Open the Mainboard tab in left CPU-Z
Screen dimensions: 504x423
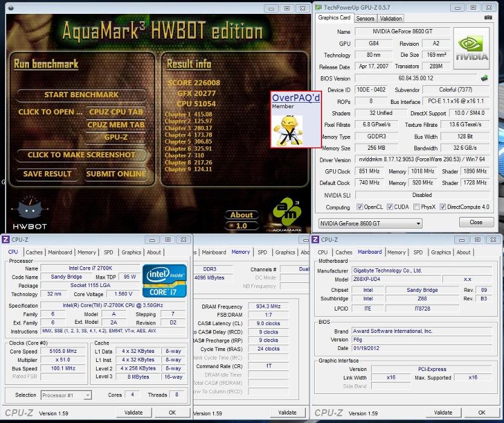pyautogui.click(x=60, y=253)
